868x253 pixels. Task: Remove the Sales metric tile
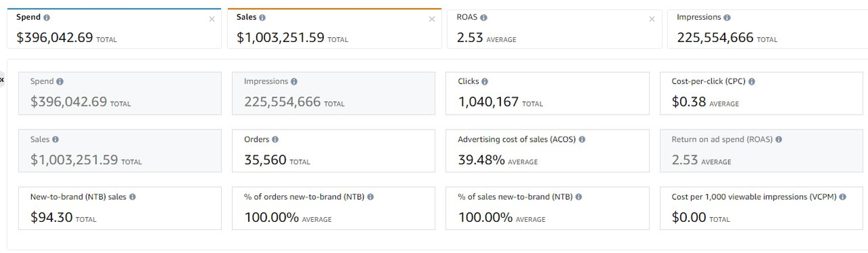coord(432,19)
